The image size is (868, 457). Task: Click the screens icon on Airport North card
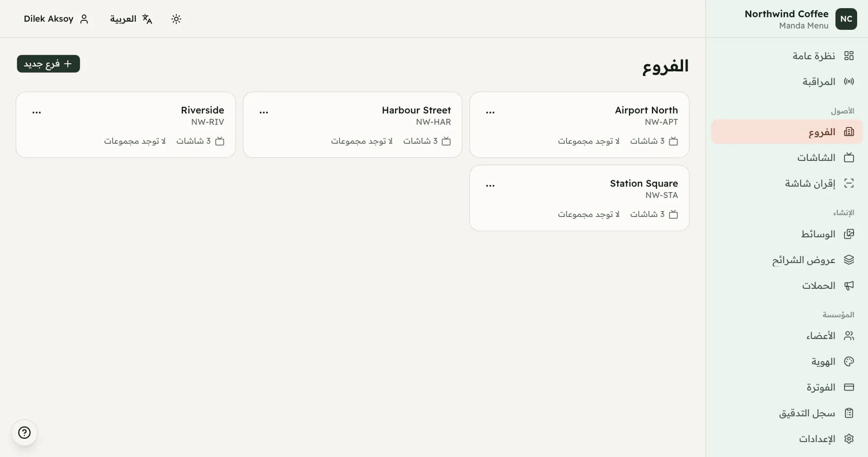(673, 141)
